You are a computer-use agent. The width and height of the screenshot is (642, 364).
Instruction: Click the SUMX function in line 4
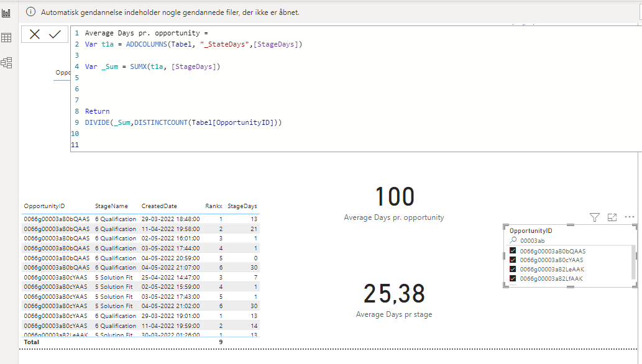[139, 66]
